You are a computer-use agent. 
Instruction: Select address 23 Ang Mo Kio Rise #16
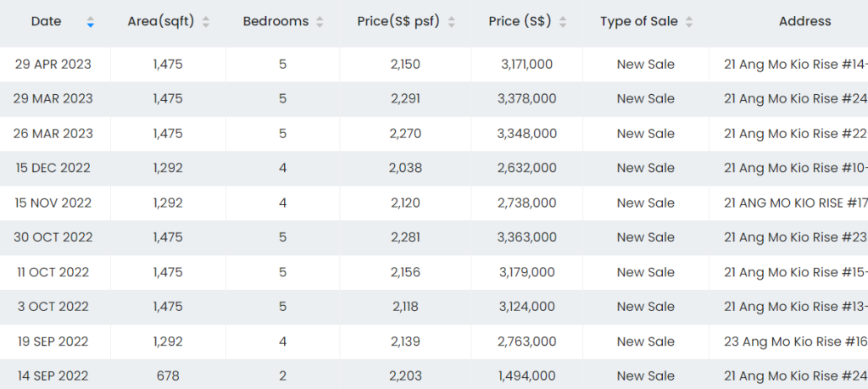click(x=795, y=342)
